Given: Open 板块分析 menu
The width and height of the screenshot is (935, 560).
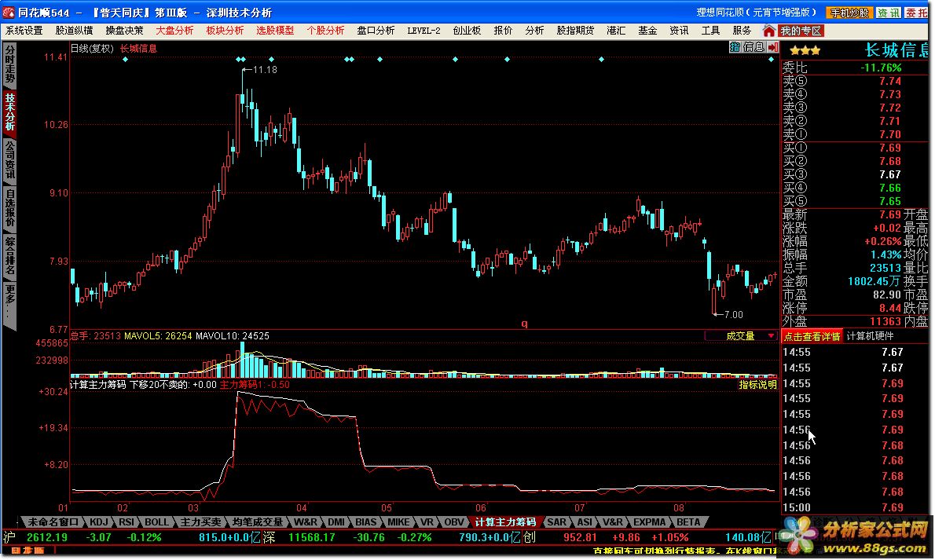Looking at the screenshot, I should [225, 31].
